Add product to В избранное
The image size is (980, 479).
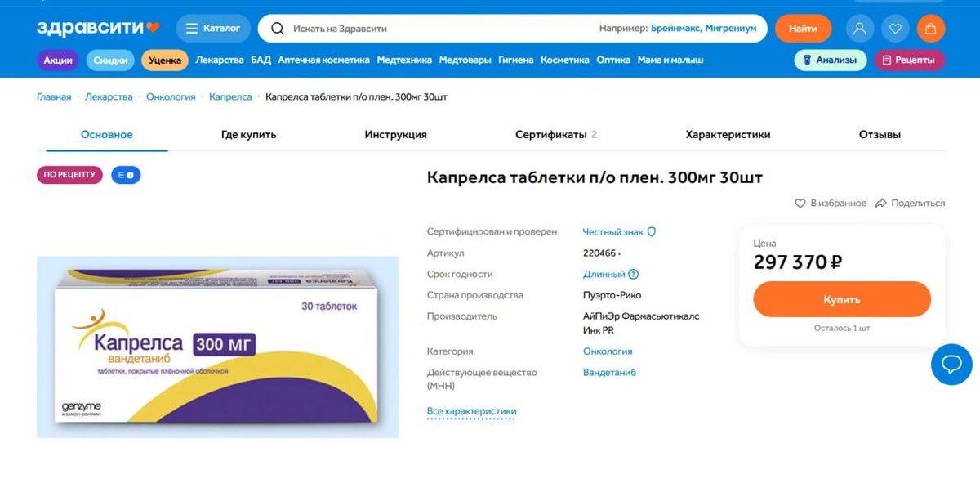coord(831,204)
